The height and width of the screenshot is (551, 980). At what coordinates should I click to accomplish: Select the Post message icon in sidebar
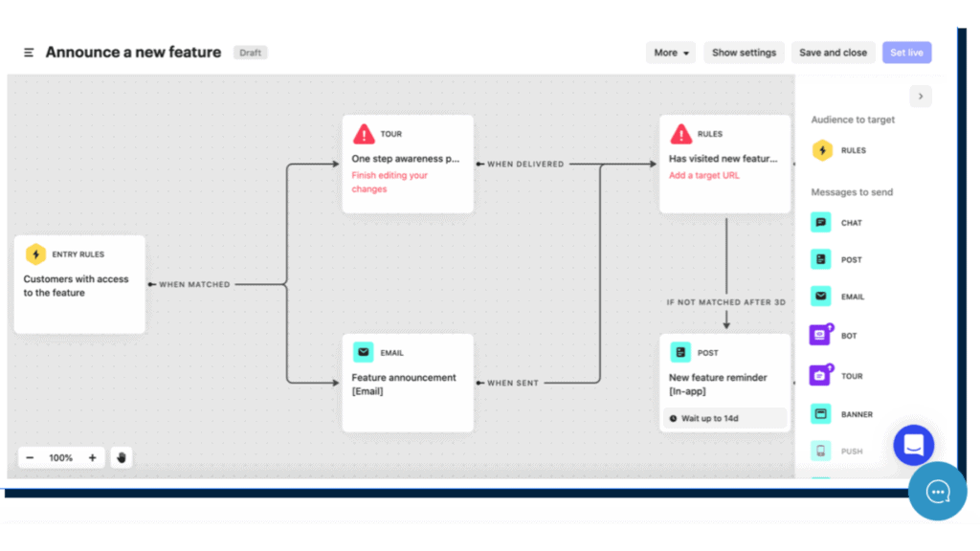821,259
